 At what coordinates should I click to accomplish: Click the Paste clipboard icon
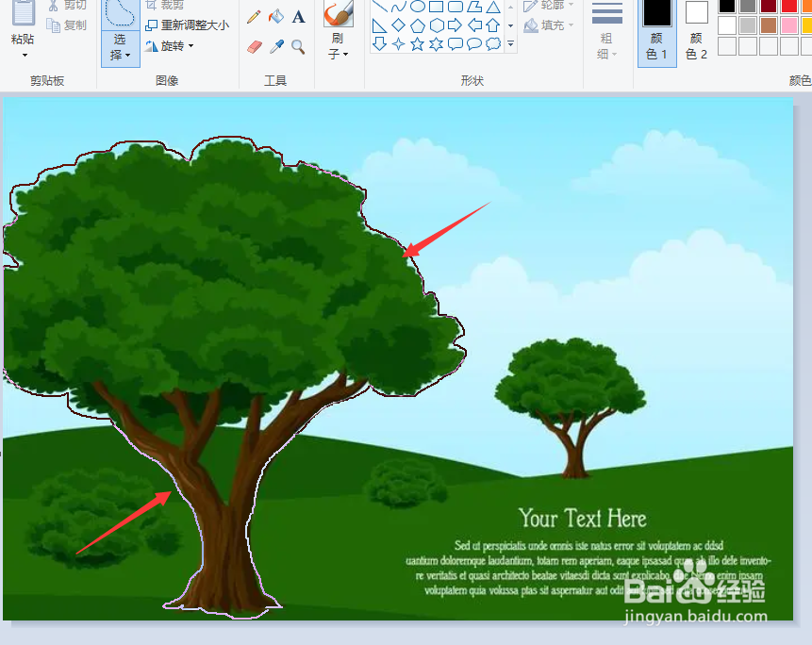[x=24, y=12]
